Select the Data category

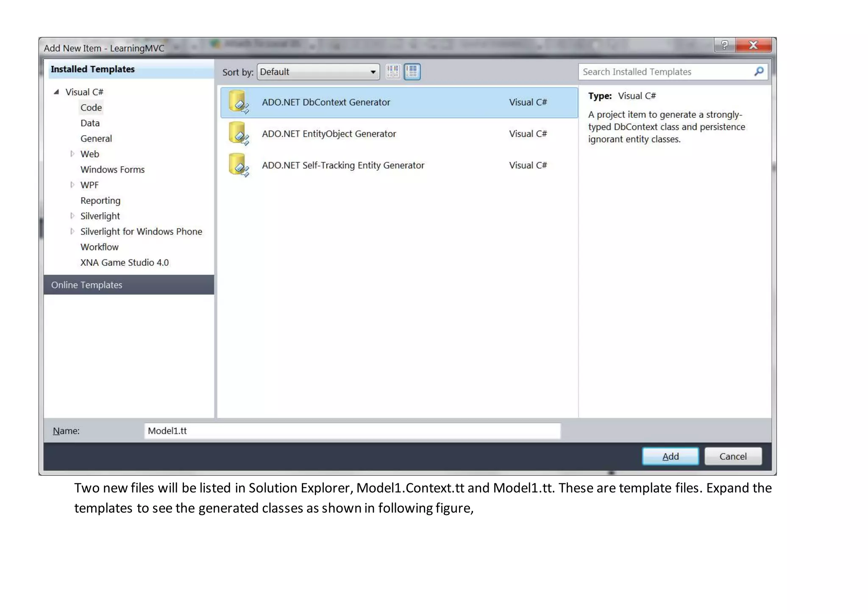tap(90, 123)
